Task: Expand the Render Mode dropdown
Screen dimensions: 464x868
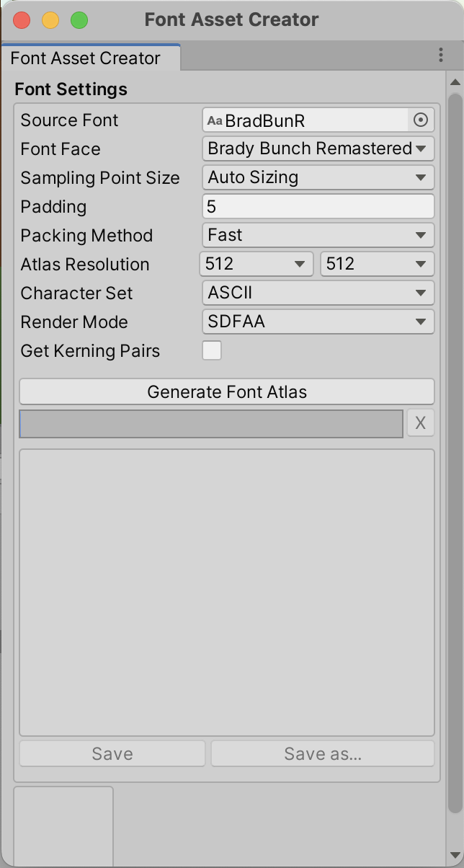Action: coord(318,322)
